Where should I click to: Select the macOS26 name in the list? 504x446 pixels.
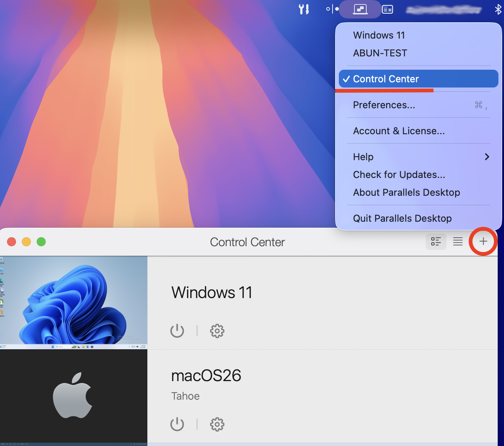coord(206,376)
